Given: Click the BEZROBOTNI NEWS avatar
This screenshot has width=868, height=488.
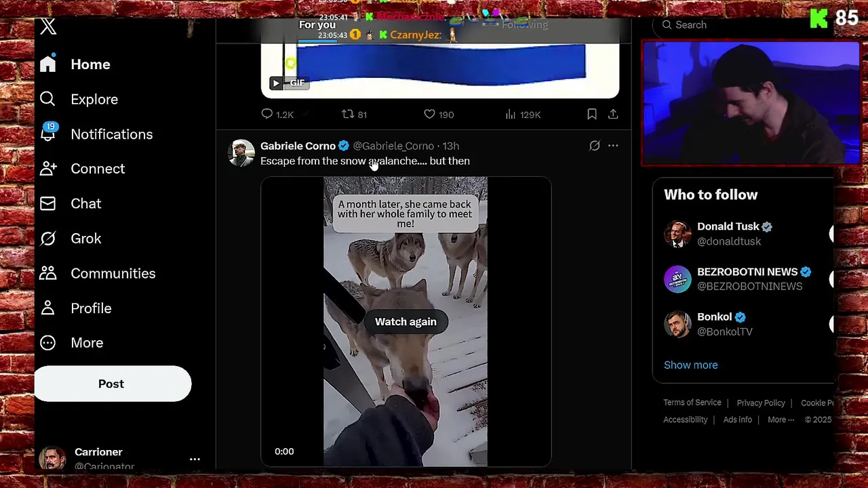Looking at the screenshot, I should pos(677,279).
